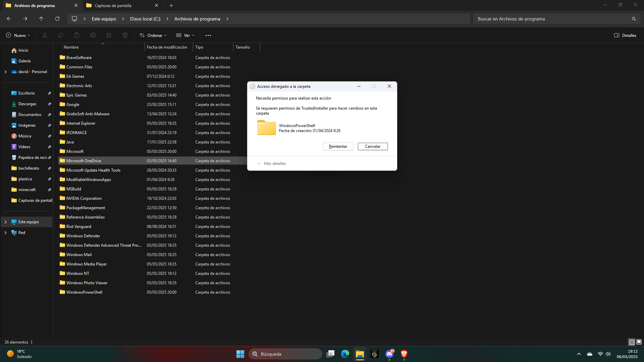Click the Cancelar button
Image resolution: width=644 pixels, height=362 pixels.
(373, 146)
